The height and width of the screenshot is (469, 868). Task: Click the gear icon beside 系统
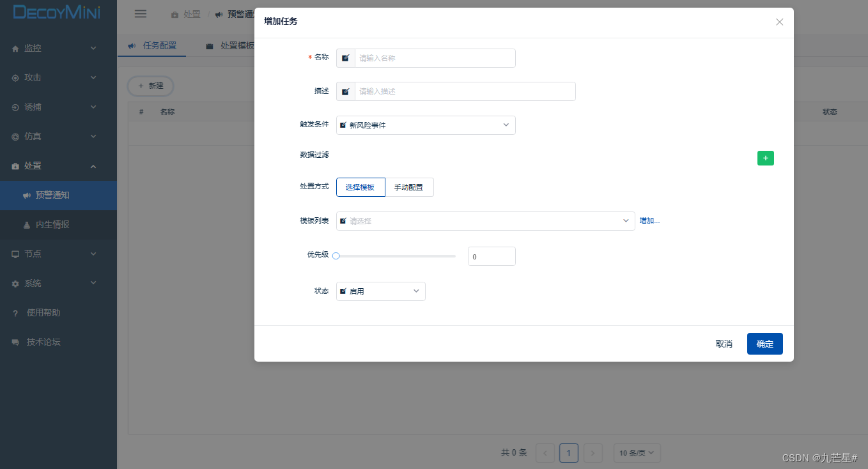pos(15,284)
